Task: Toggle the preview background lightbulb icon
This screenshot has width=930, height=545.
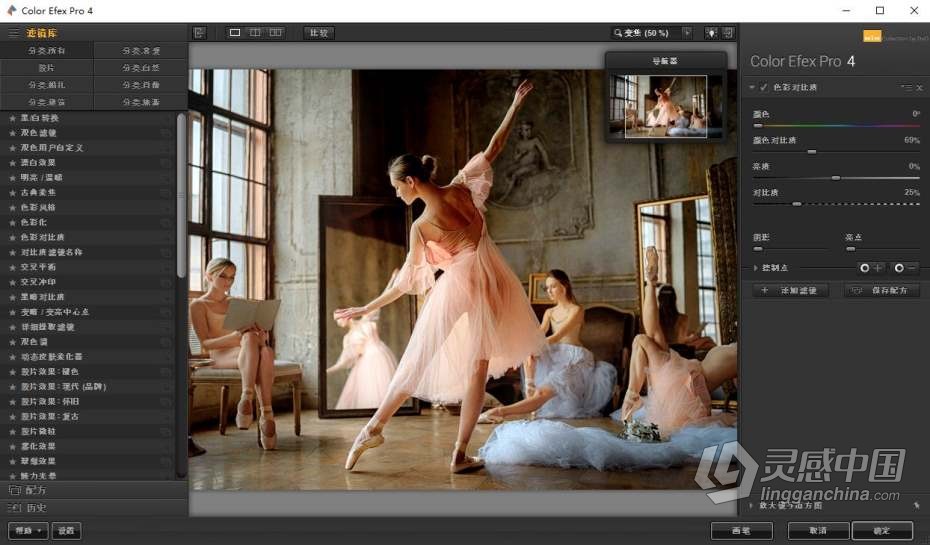Action: (711, 33)
